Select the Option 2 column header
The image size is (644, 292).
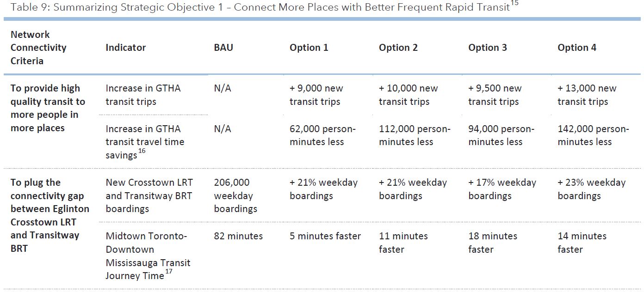398,48
